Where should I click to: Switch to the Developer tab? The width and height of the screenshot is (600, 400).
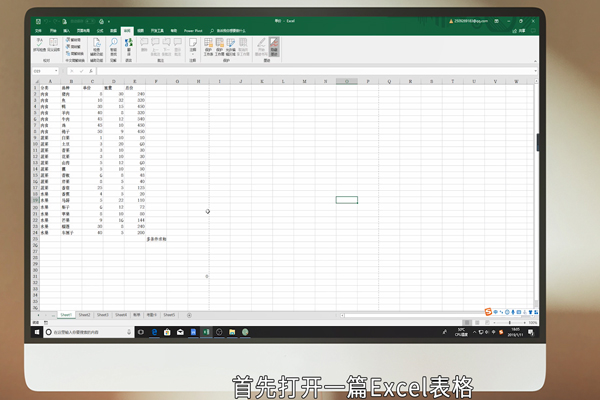157,31
